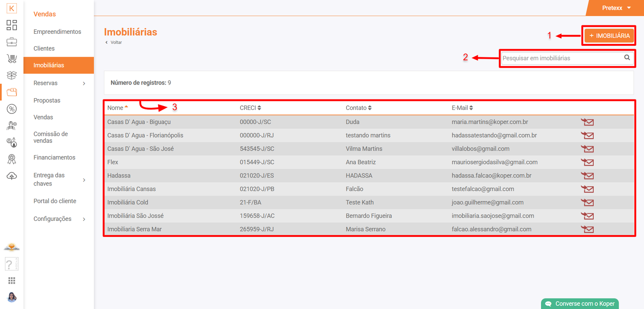Go to Clientes menu item
The width and height of the screenshot is (644, 309).
click(44, 48)
